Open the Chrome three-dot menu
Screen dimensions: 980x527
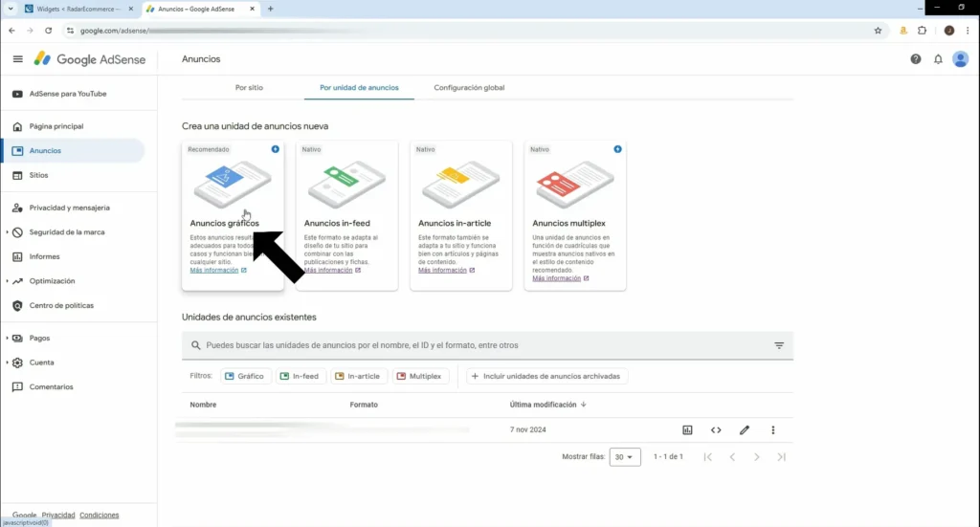[969, 31]
